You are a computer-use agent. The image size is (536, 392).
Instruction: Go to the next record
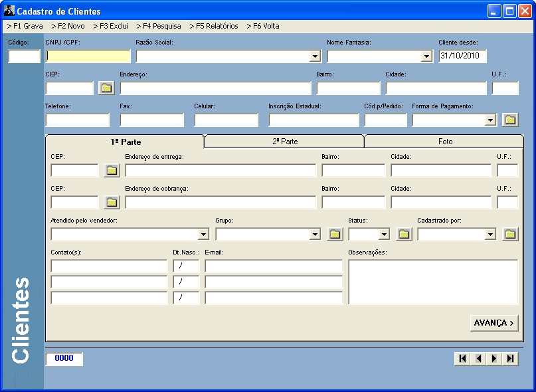click(494, 359)
